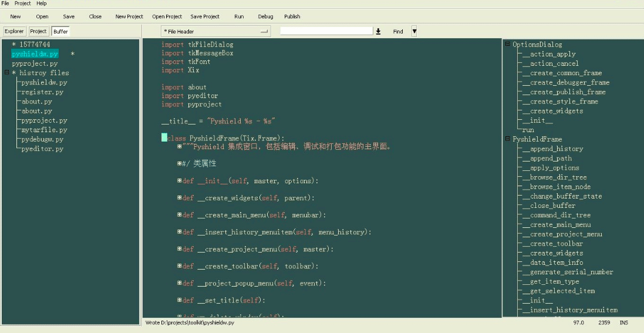Viewport: 644px width, 333px height.
Task: Select highlighted pyshieldw.py buffer
Action: 35,54
